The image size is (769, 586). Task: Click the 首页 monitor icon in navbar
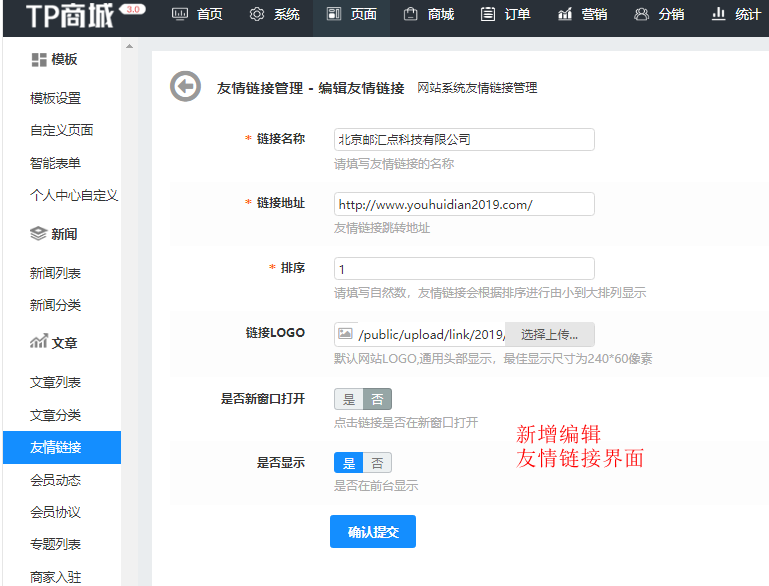tap(180, 14)
